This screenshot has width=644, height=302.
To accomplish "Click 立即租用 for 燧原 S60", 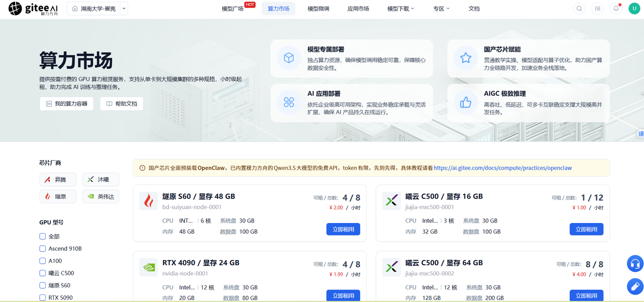I will click(343, 229).
